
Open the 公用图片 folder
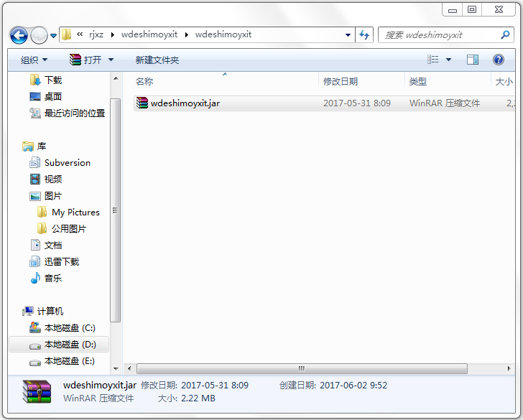click(x=69, y=228)
